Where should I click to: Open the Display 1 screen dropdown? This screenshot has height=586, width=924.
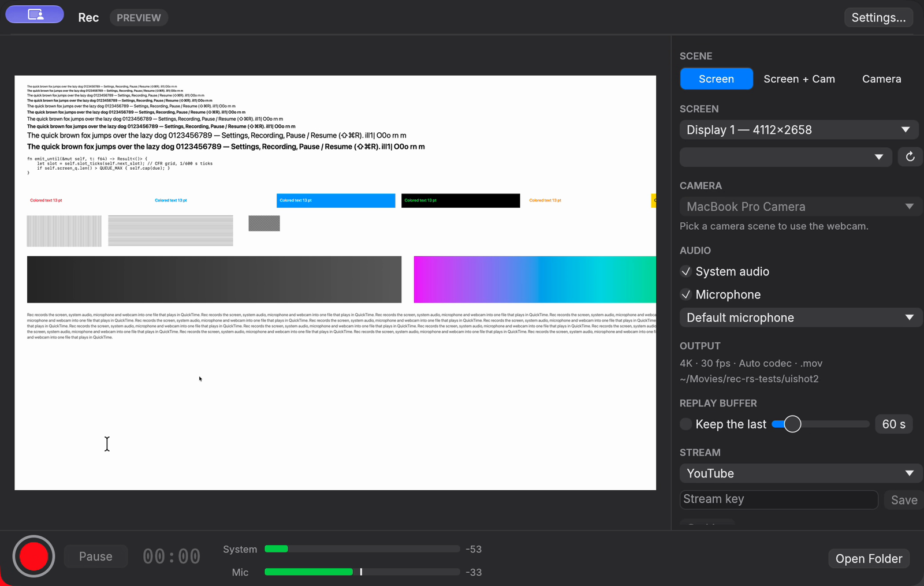(799, 130)
